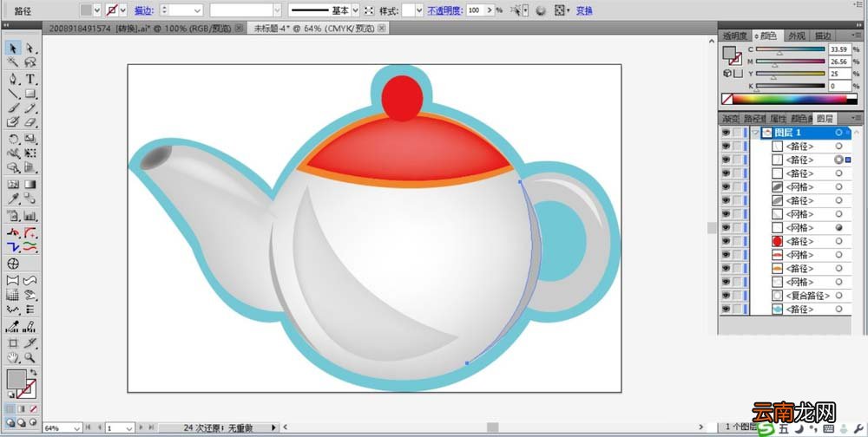Select the Eraser tool
Screen dimensions: 868x437
[30, 122]
